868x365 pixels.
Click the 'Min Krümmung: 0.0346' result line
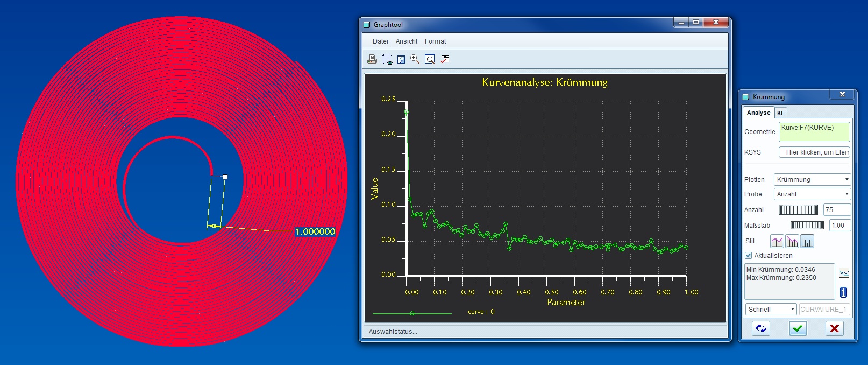click(780, 270)
